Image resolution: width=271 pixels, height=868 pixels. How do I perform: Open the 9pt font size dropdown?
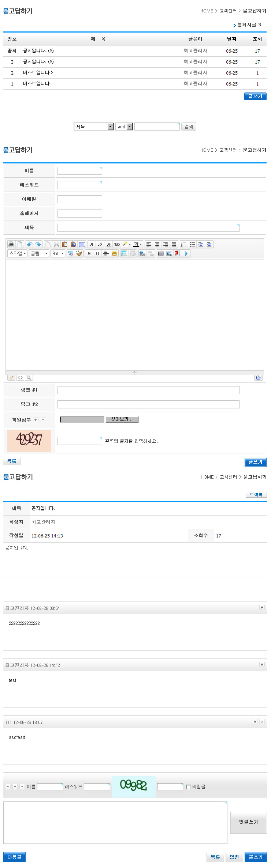pos(58,253)
